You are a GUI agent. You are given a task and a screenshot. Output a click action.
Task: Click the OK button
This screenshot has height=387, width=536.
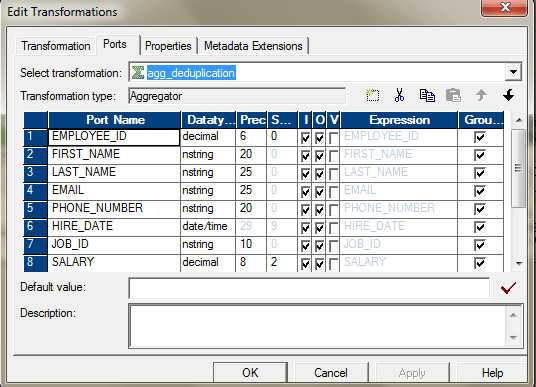click(250, 373)
